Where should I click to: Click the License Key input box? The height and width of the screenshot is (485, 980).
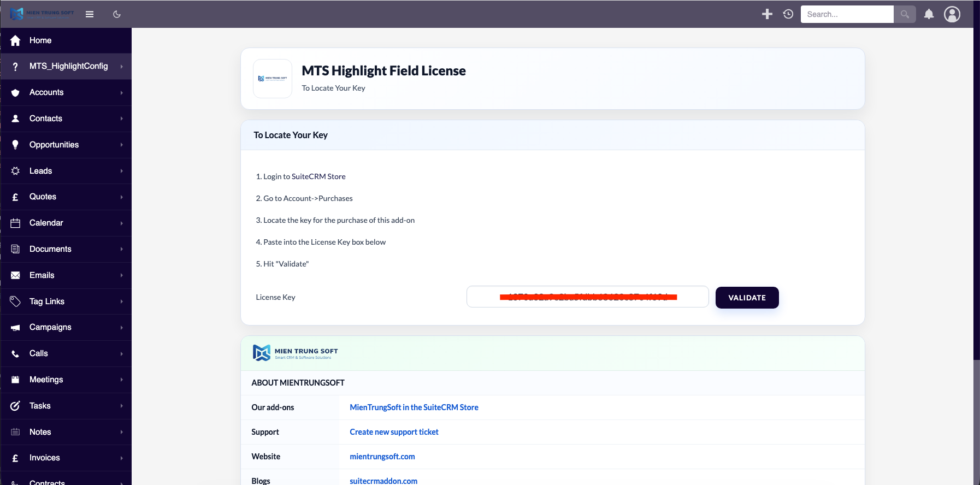(588, 297)
